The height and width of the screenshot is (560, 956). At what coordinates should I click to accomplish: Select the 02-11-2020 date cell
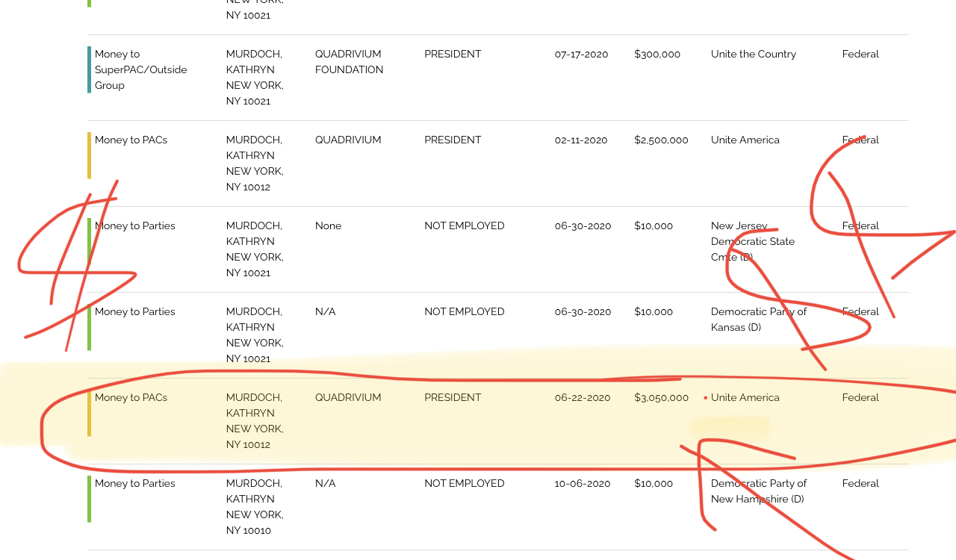(x=581, y=140)
